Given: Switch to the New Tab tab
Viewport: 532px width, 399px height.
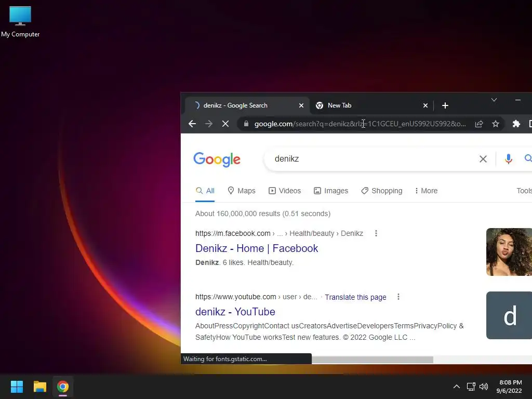Looking at the screenshot, I should click(x=371, y=105).
